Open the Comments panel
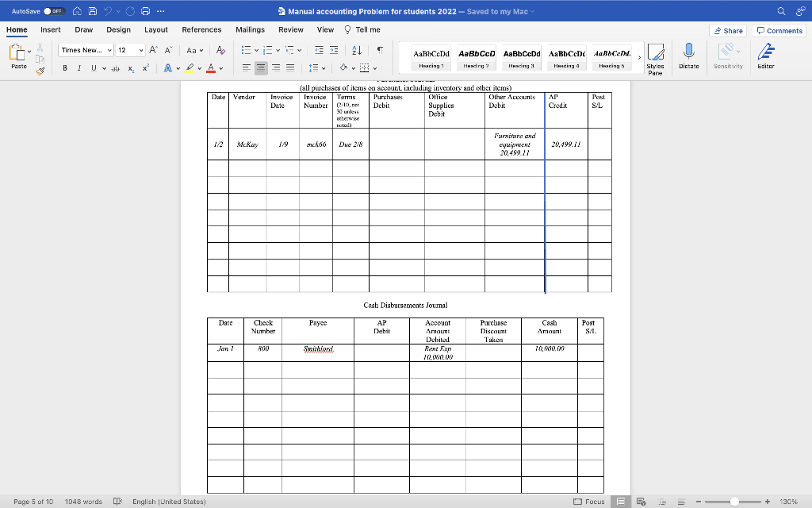 tap(778, 29)
